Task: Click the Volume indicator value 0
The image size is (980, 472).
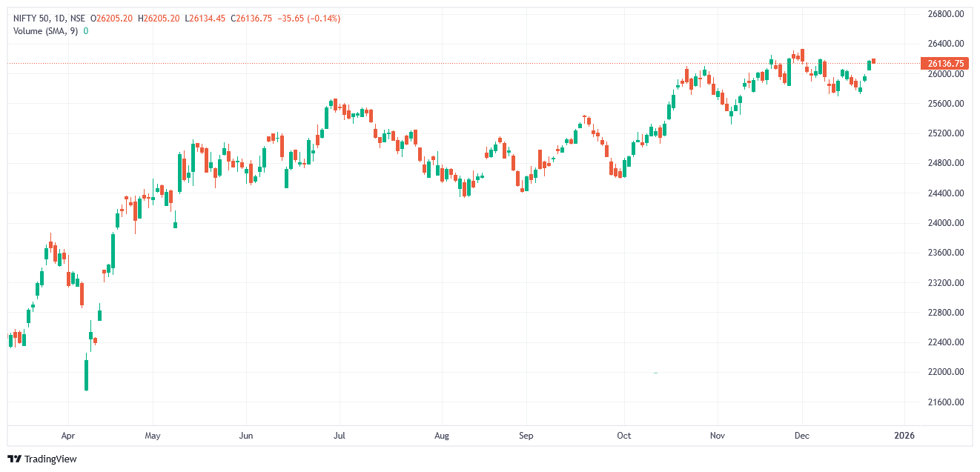Action: (86, 31)
